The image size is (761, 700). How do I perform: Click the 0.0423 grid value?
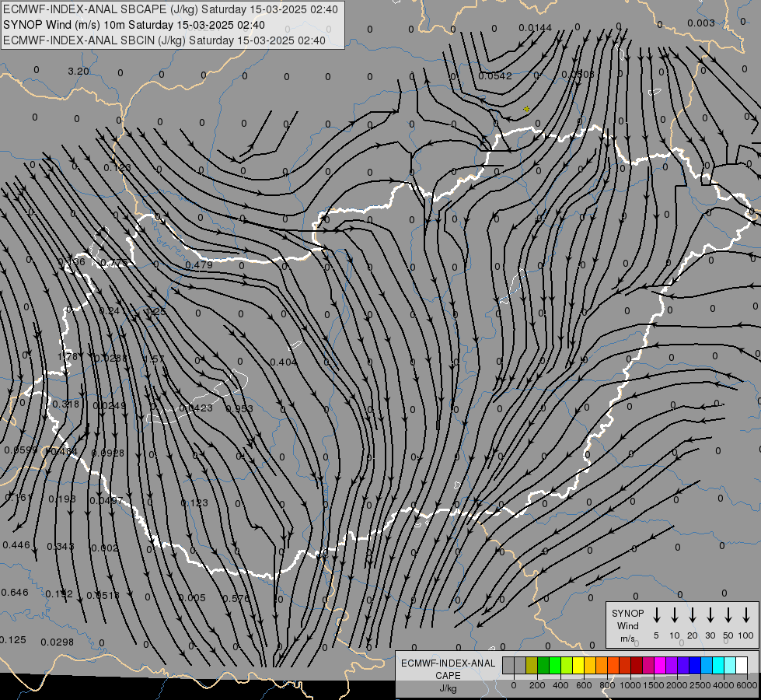pos(196,408)
